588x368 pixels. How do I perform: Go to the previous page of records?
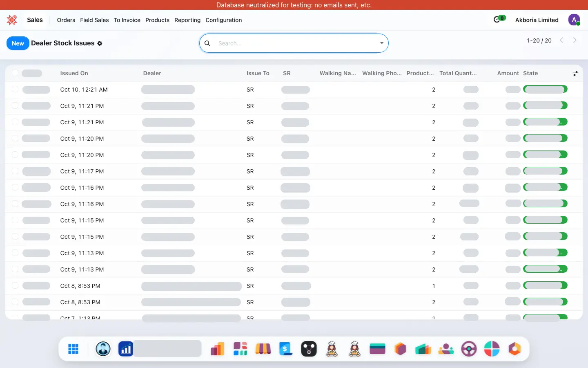[x=562, y=40]
